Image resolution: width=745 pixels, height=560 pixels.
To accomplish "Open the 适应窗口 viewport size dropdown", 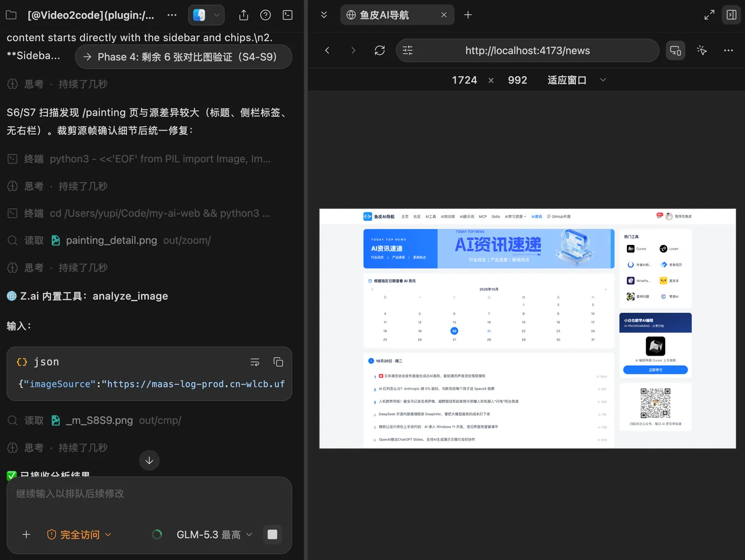I will 577,80.
